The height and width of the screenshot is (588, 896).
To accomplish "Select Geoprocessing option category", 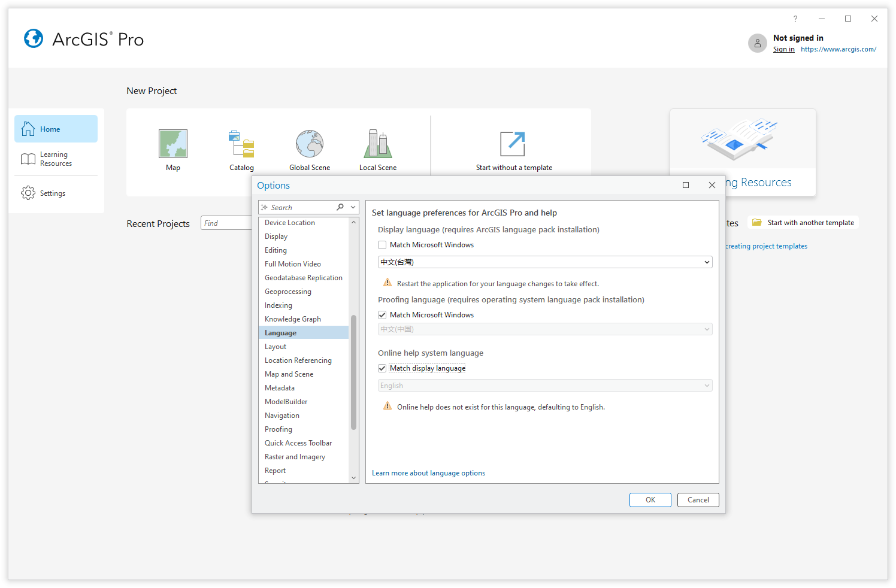I will (x=303, y=292).
